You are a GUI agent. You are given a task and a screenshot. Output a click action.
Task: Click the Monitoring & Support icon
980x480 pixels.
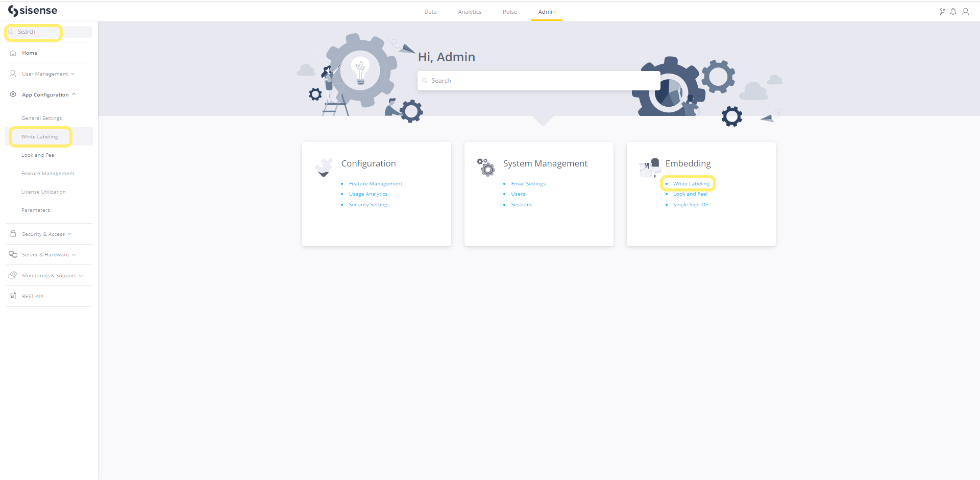(x=13, y=275)
